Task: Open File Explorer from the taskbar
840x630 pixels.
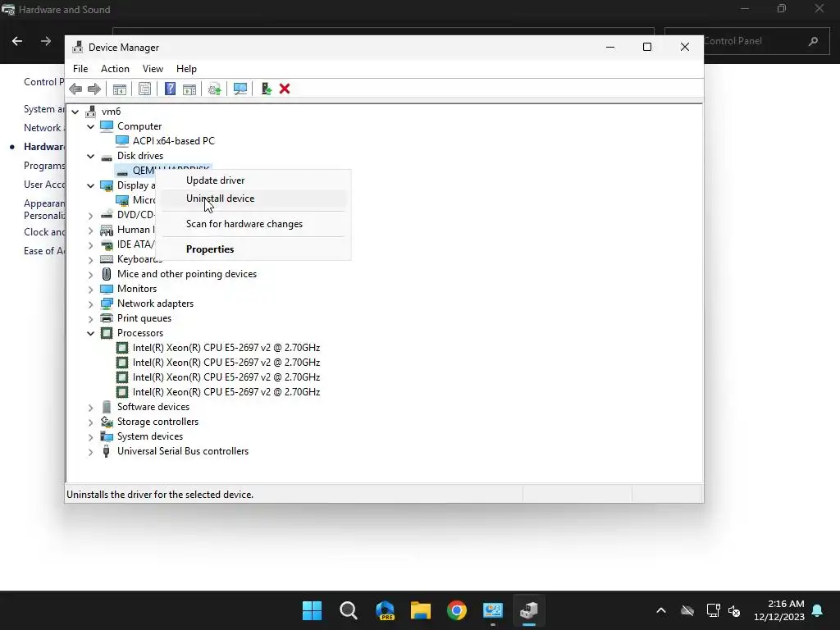Action: [421, 610]
